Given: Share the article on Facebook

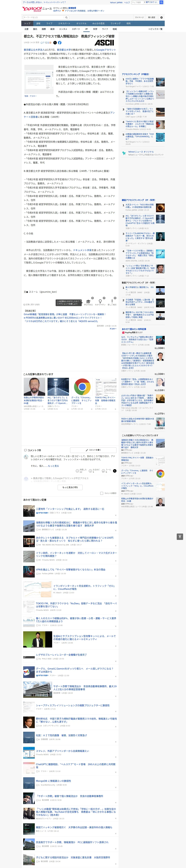Looking at the screenshot, I should coord(60,43).
